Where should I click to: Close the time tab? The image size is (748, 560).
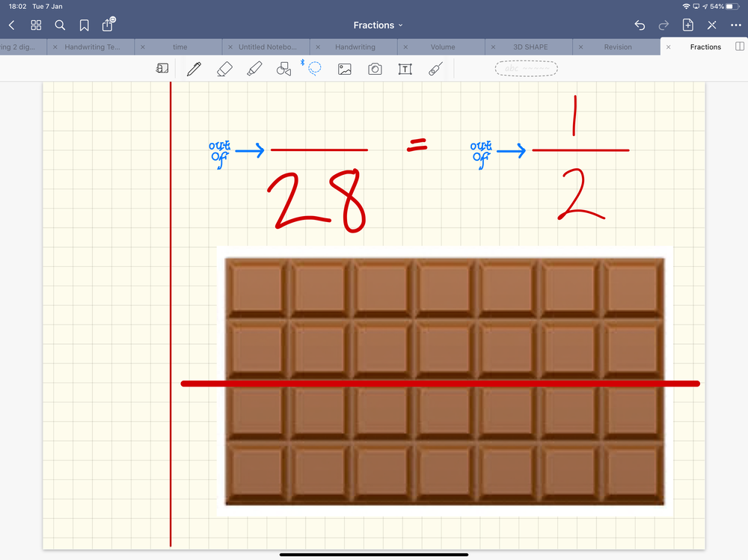coord(143,47)
